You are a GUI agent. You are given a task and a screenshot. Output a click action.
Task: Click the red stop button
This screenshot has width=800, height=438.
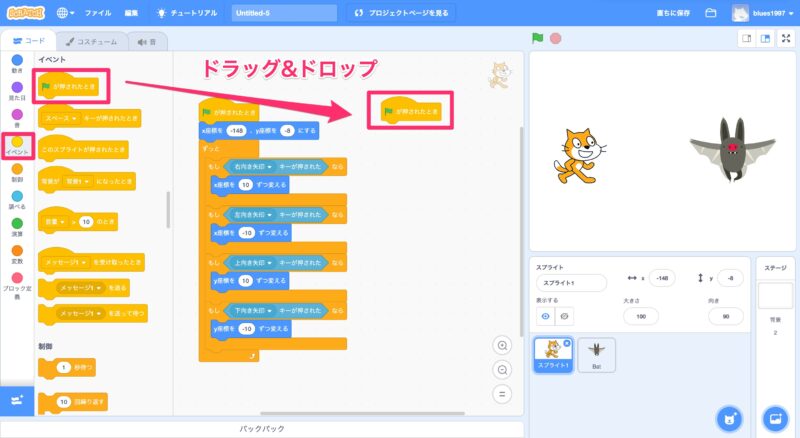coord(555,39)
